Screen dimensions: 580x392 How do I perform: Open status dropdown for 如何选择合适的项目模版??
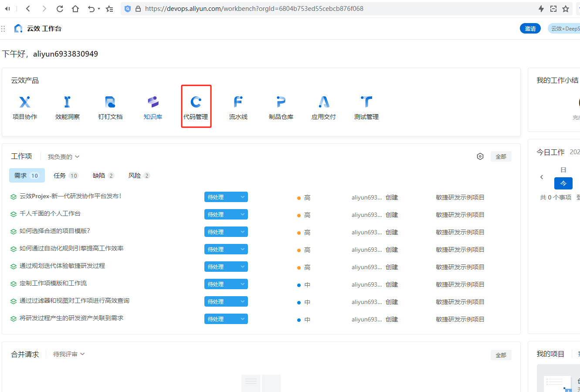[226, 232]
